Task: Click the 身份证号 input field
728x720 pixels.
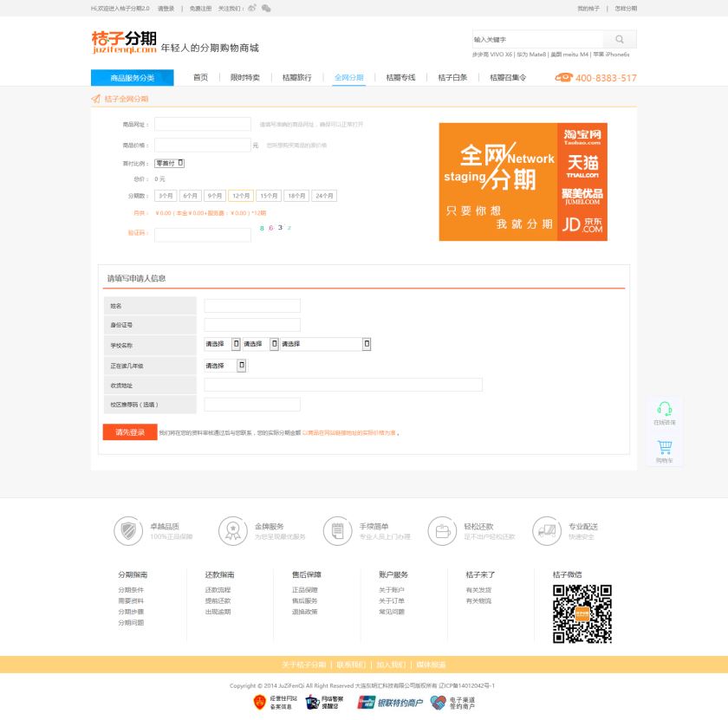Action: (252, 325)
